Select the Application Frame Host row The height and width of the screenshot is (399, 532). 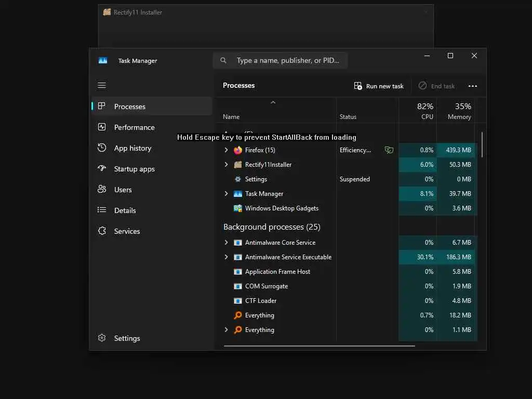(347, 272)
